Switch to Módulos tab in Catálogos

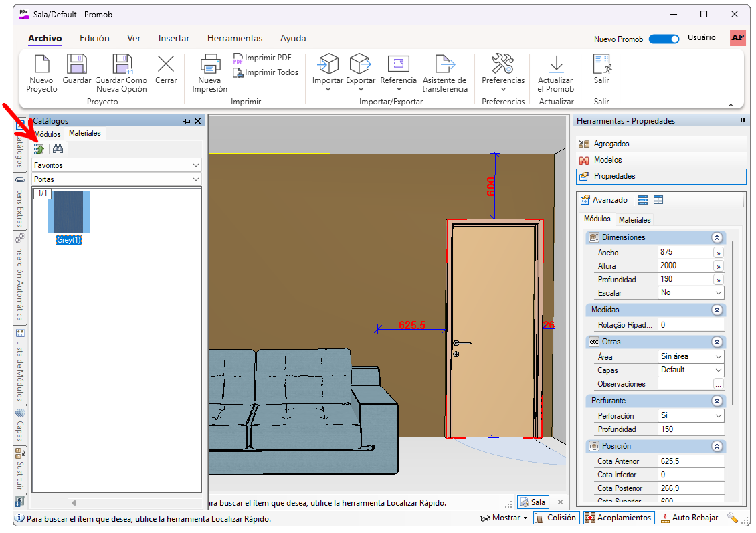click(x=48, y=134)
